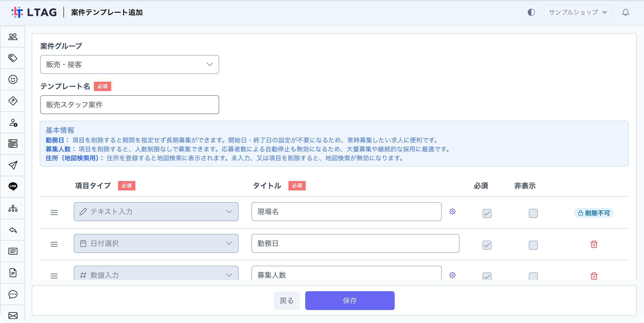
Task: Click the 保存 button
Action: pyautogui.click(x=350, y=300)
